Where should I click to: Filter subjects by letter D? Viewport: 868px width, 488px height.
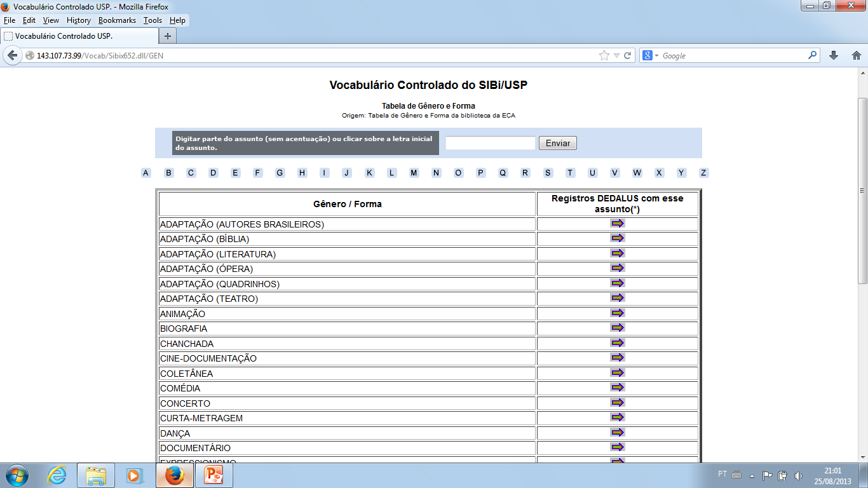[x=214, y=173]
